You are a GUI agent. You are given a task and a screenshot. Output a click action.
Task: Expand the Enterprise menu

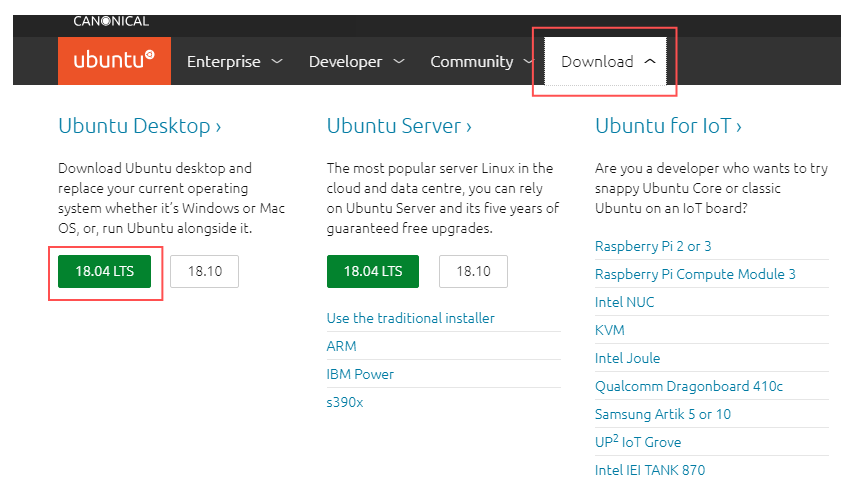tap(234, 62)
